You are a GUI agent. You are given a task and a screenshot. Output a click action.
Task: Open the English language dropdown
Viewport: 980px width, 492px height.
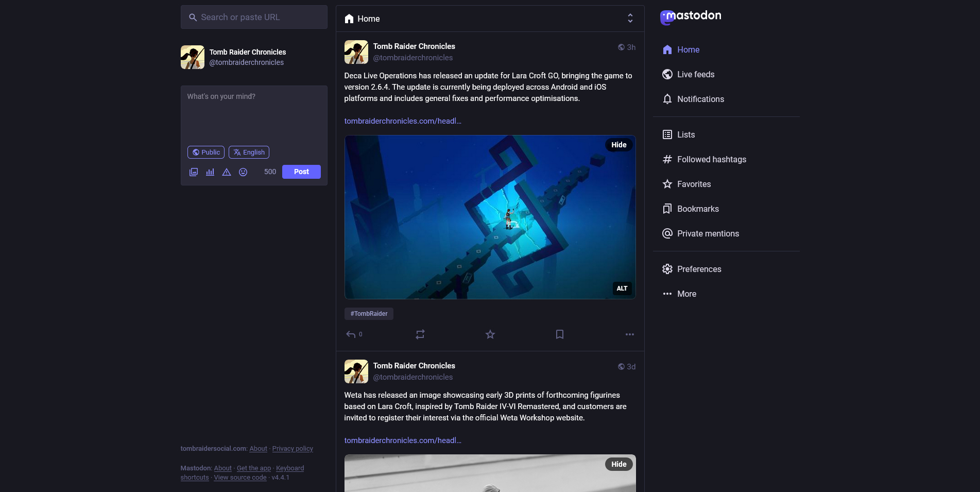[x=249, y=152]
